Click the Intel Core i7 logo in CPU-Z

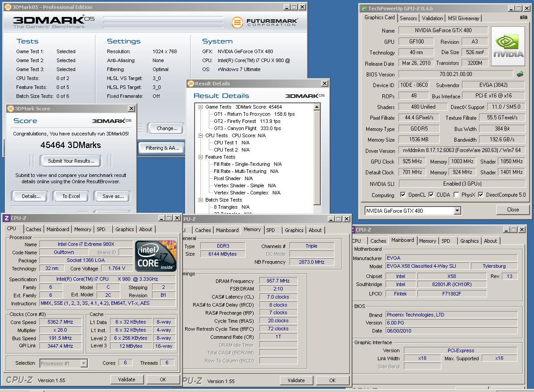coord(156,256)
